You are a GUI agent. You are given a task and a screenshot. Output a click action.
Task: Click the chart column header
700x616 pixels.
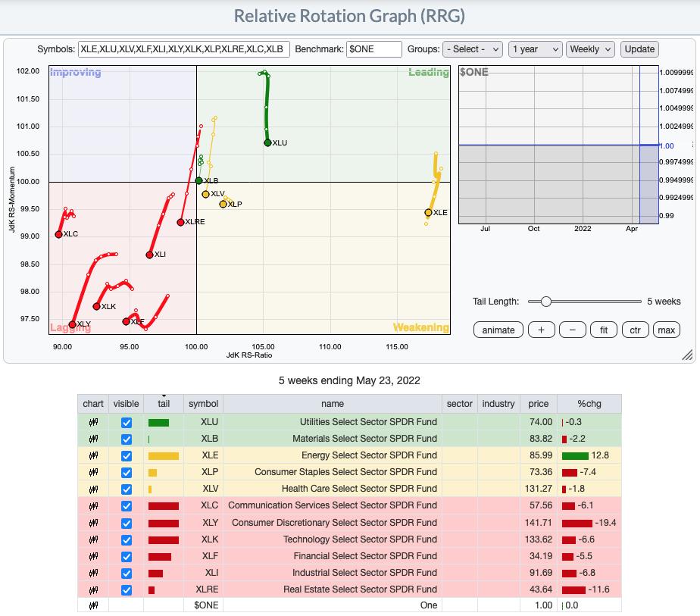[x=93, y=404]
